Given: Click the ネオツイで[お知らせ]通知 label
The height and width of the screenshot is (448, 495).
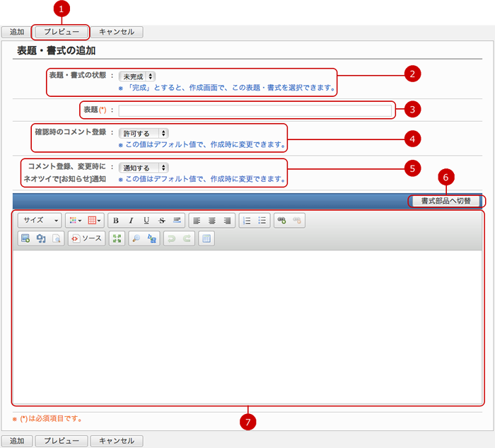Looking at the screenshot, I should pos(65,179).
